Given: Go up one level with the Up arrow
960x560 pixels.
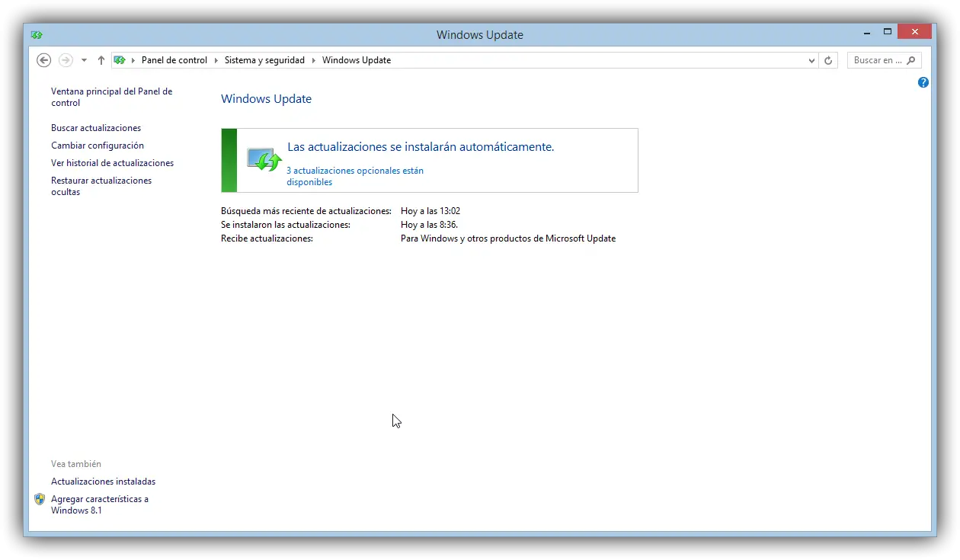Looking at the screenshot, I should coord(101,60).
